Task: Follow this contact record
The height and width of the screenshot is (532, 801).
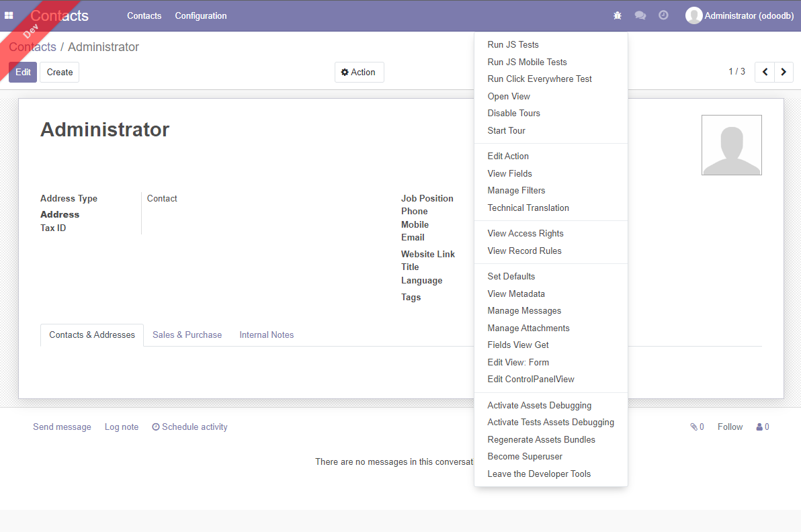Action: [730, 427]
